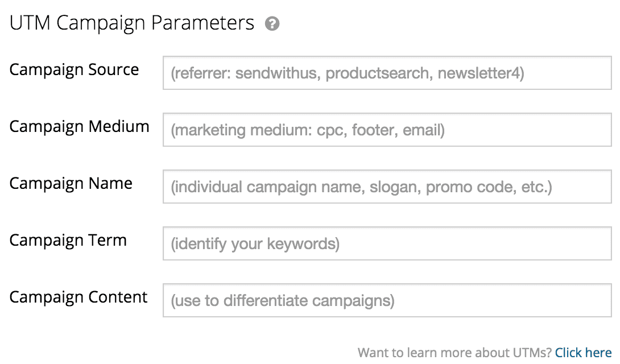Image resolution: width=620 pixels, height=364 pixels.
Task: Activate the Campaign Name input field
Action: click(x=387, y=187)
